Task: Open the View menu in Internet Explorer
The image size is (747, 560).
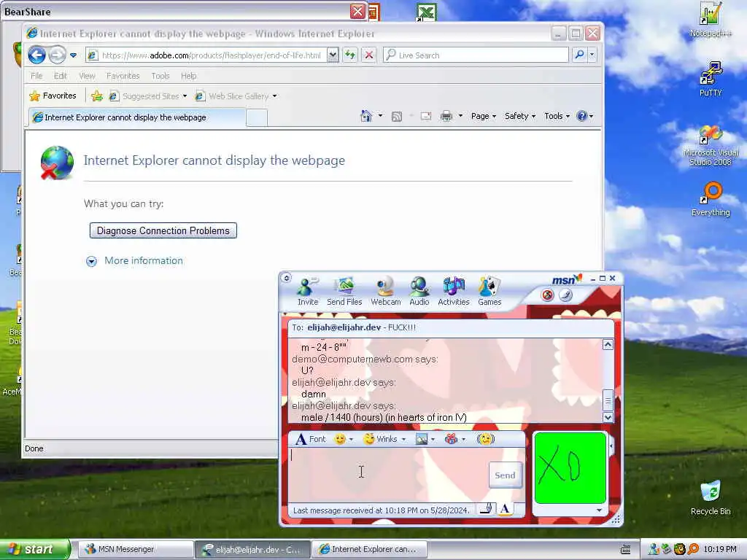Action: [87, 76]
